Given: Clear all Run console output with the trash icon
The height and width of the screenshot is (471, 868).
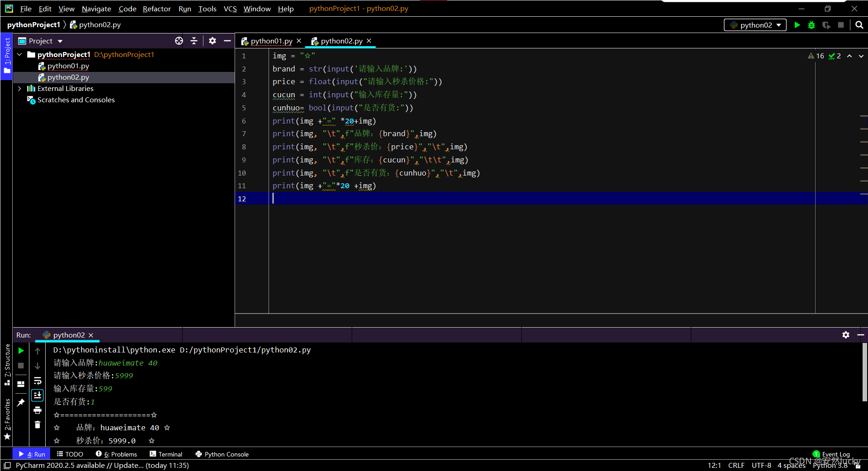Looking at the screenshot, I should coord(38,425).
